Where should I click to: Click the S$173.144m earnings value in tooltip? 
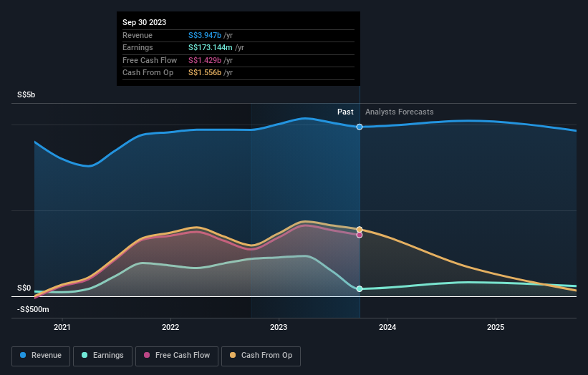[x=211, y=47]
